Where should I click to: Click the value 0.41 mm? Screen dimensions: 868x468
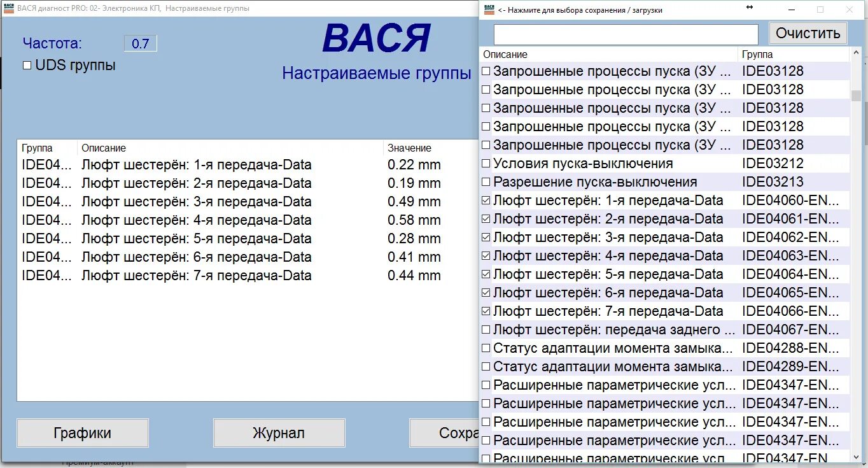click(x=414, y=257)
